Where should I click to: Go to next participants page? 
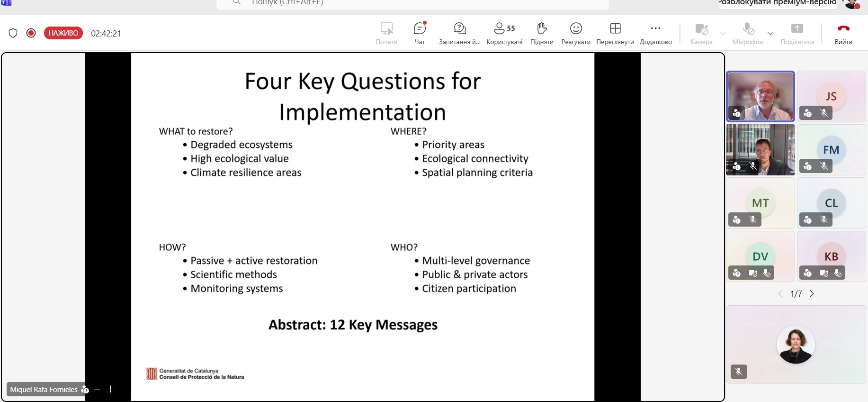(812, 294)
